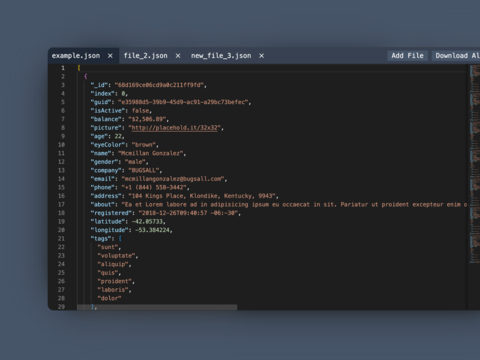Click the latitude value -42.05733
The width and height of the screenshot is (480, 360).
tap(147, 222)
